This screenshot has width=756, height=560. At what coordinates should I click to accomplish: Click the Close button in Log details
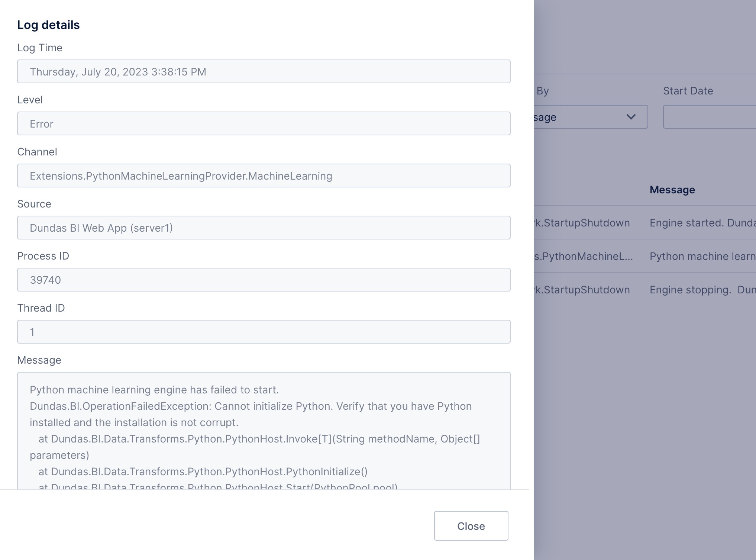pos(471,526)
